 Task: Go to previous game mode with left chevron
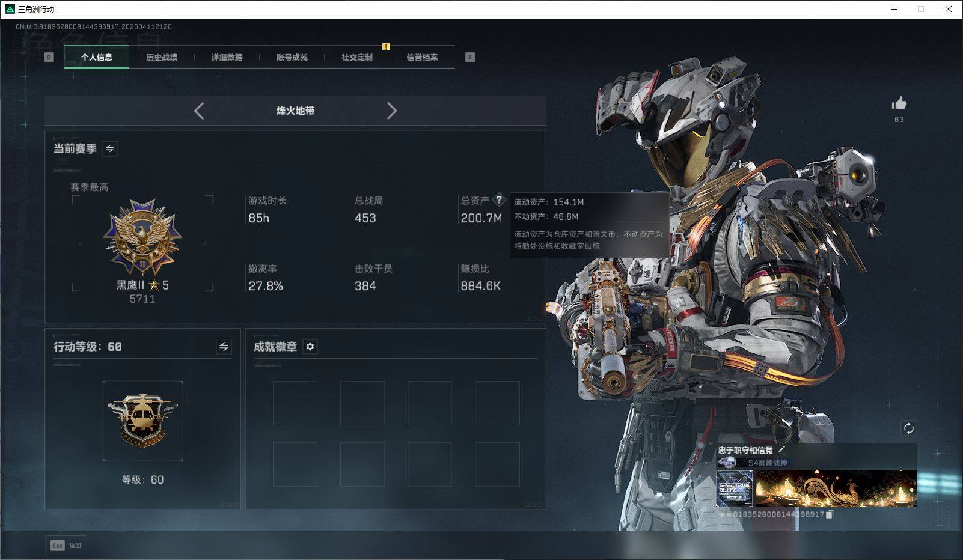(x=199, y=111)
